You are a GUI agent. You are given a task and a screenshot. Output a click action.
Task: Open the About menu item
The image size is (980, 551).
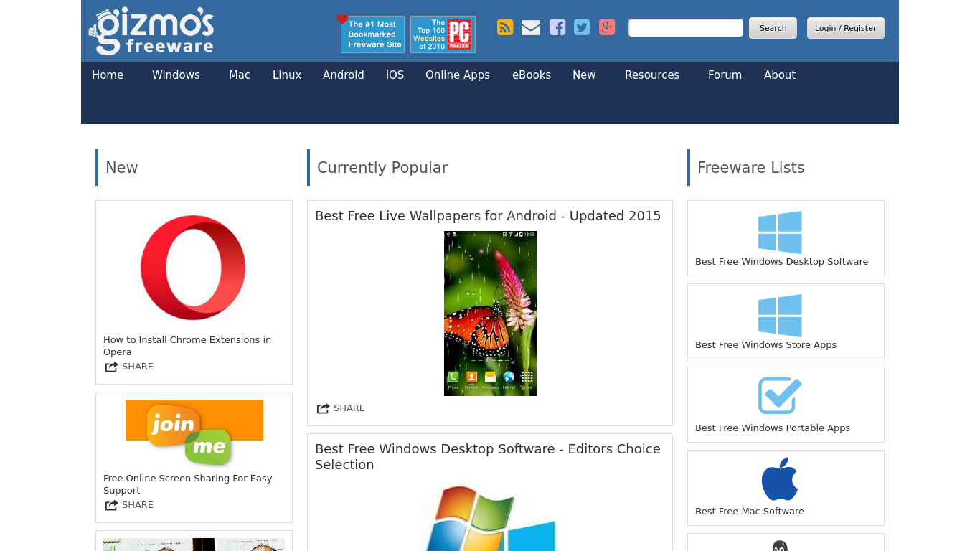pyautogui.click(x=780, y=75)
